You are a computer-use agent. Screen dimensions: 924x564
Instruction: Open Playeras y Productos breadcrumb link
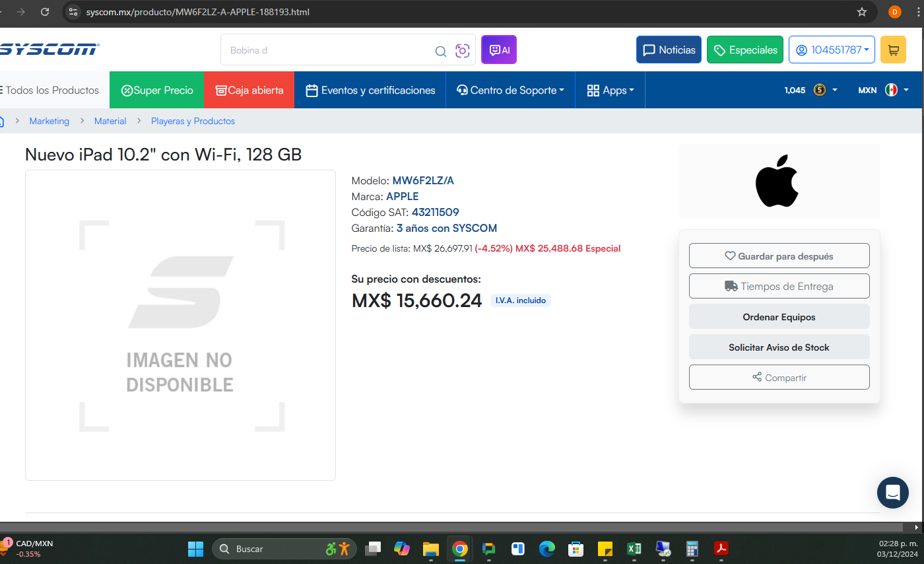point(193,121)
